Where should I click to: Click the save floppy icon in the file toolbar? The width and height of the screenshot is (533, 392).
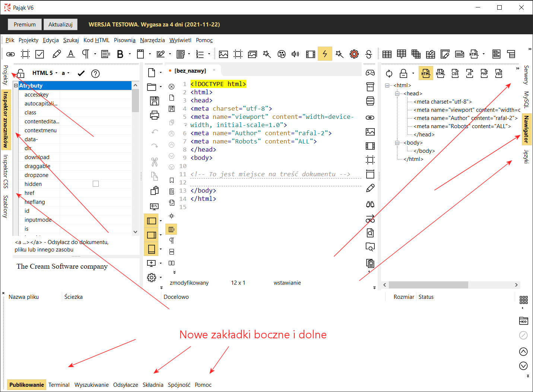154,101
